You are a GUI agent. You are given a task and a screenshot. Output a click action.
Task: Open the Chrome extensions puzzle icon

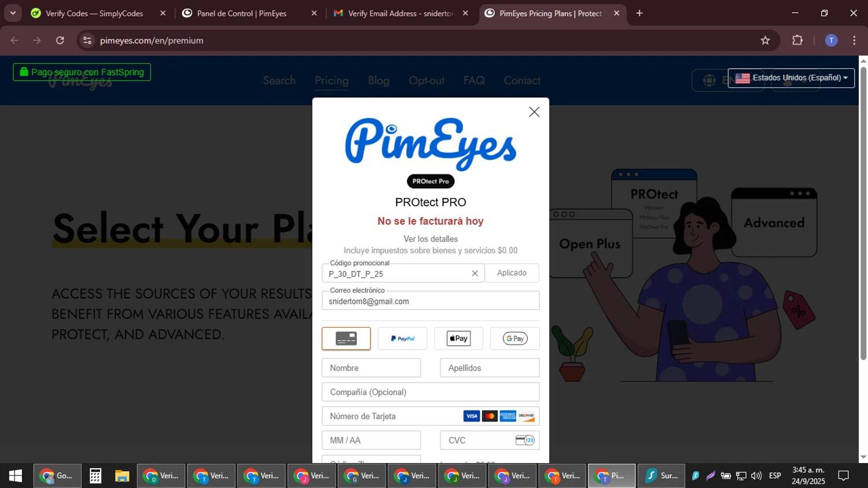coord(797,41)
